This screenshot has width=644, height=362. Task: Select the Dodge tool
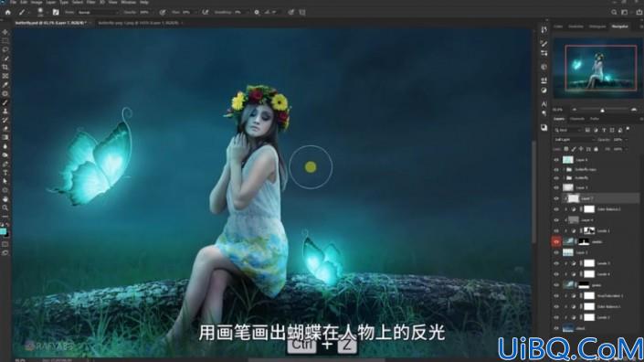tap(5, 154)
